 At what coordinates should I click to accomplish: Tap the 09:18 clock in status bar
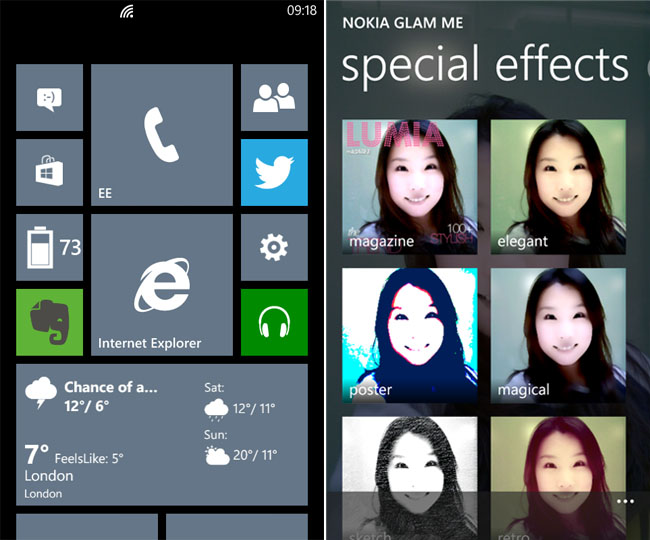pyautogui.click(x=302, y=10)
